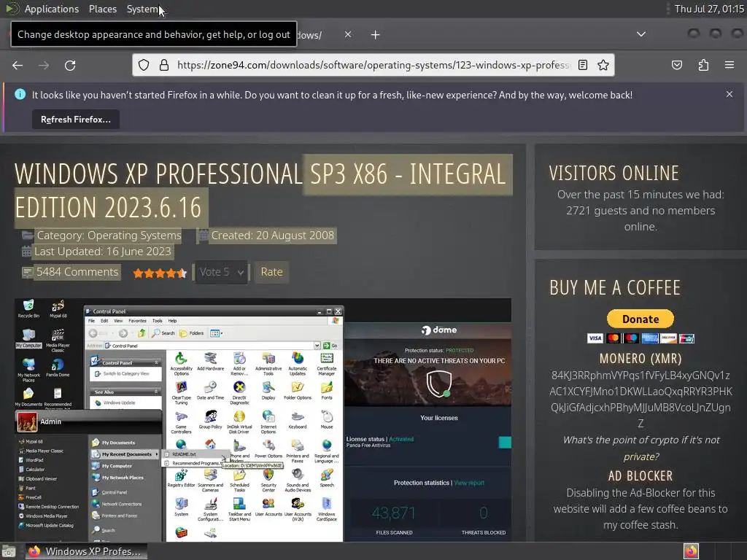Click Created: 20 August 2008 text

(x=273, y=236)
